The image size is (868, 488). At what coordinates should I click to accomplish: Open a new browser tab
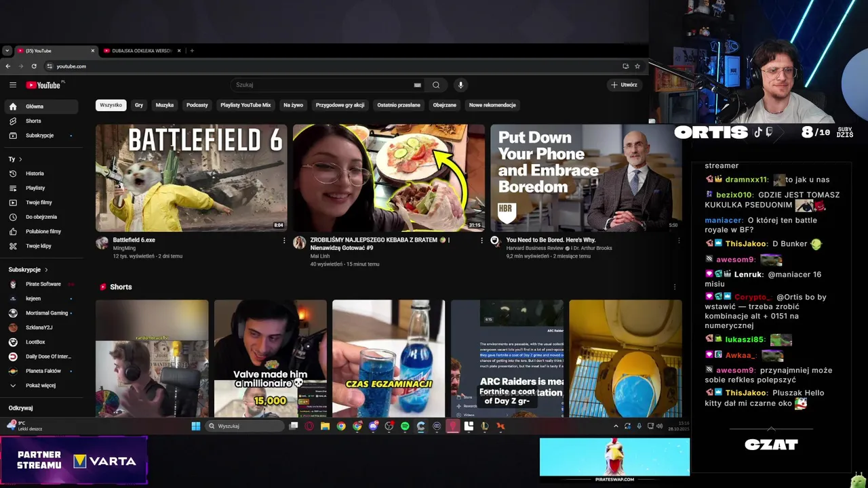click(192, 51)
